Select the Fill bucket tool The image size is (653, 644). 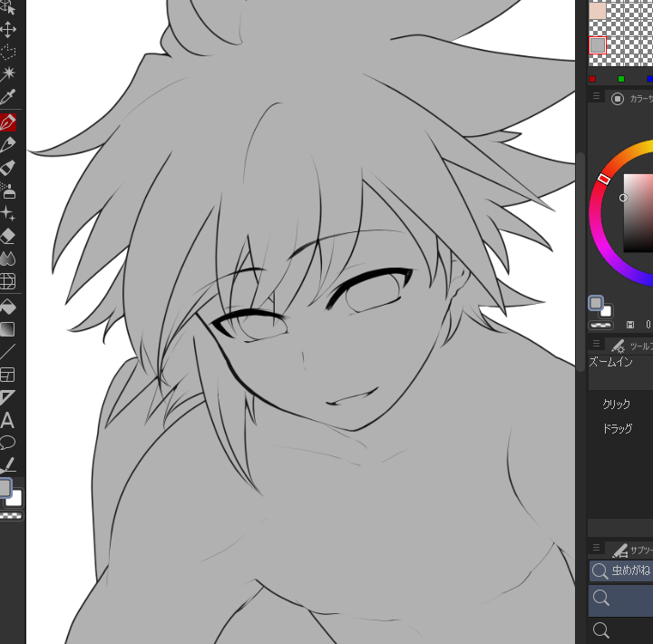pyautogui.click(x=8, y=307)
